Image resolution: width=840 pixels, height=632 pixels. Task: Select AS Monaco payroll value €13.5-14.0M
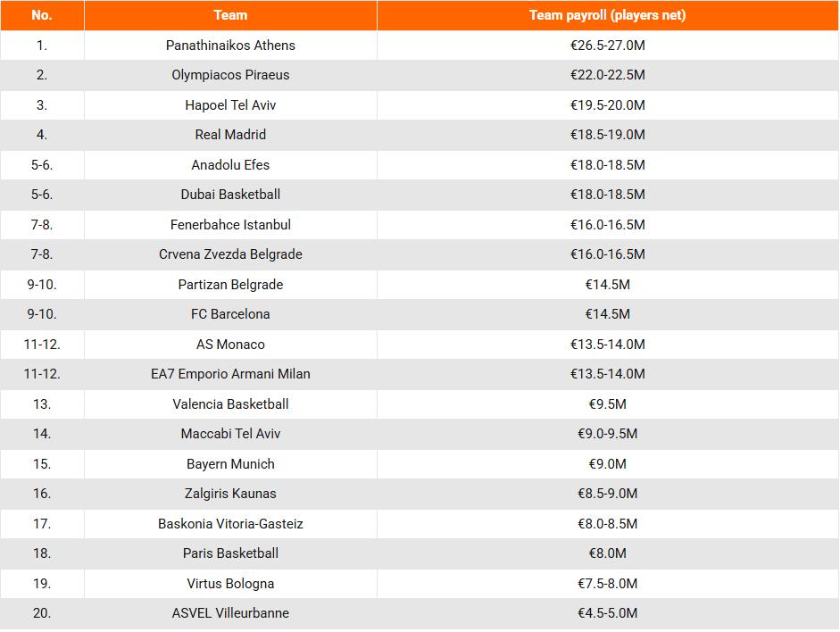607,345
